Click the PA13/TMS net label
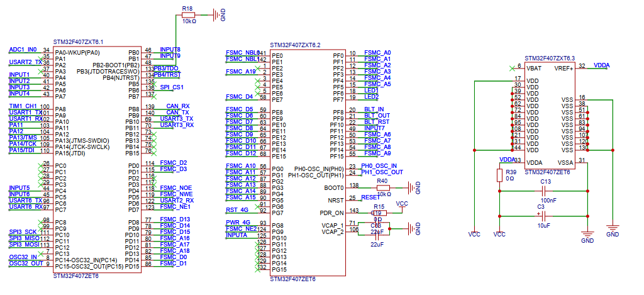Image resolution: width=644 pixels, height=295 pixels. [x=23, y=137]
